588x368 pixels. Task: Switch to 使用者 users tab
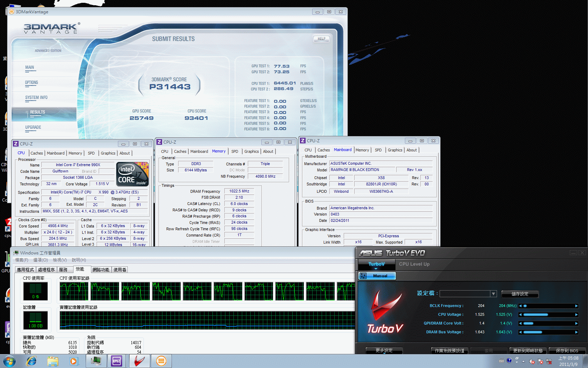tap(120, 270)
